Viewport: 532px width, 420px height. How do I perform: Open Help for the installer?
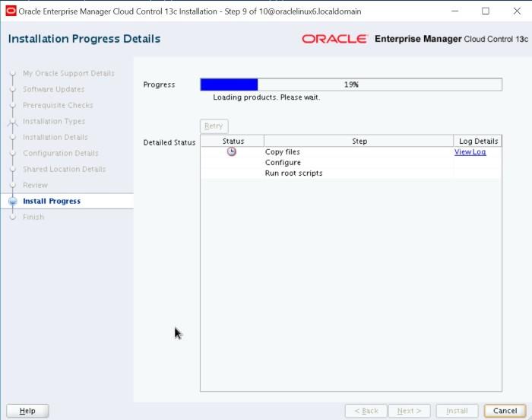(x=27, y=410)
